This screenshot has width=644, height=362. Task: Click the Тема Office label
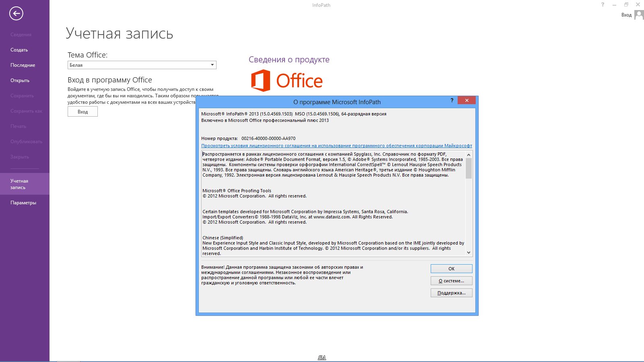87,55
